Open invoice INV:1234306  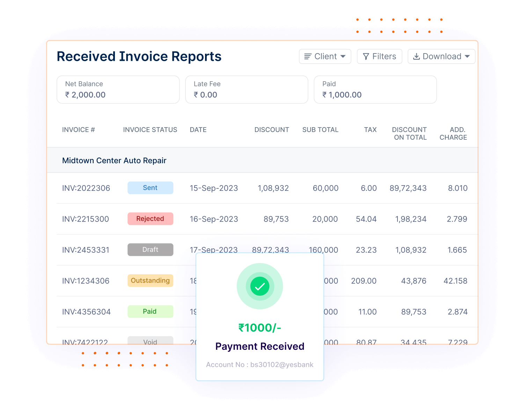(x=86, y=281)
